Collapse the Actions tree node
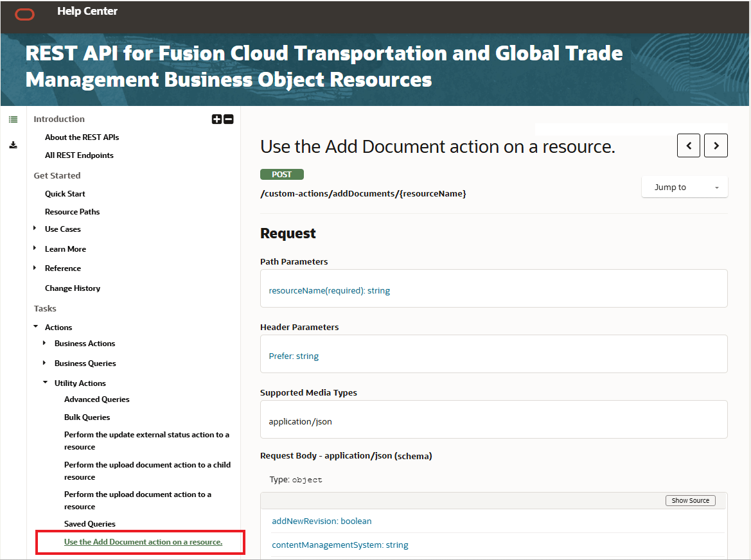 tap(35, 326)
